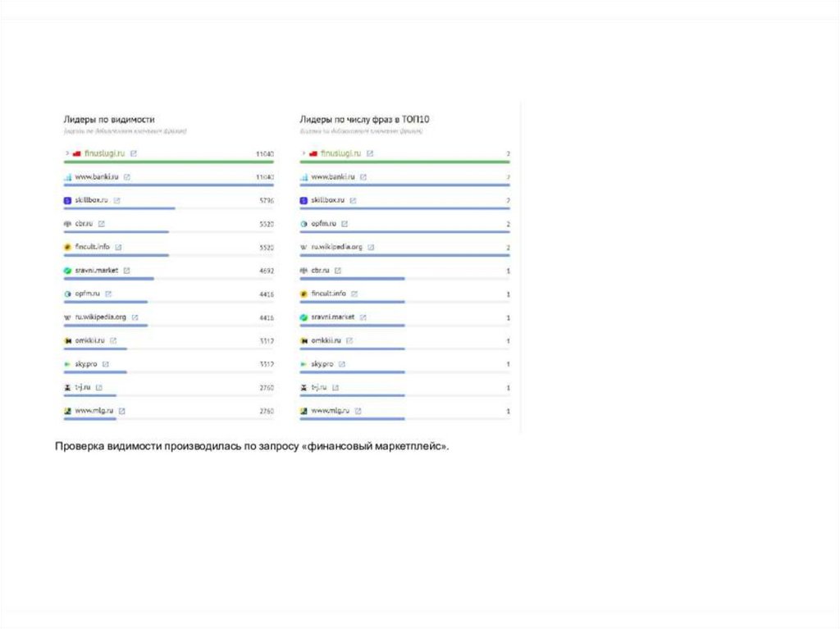This screenshot has height=629, width=840.
Task: Open sky.pro link in ТОП10 leaders
Action: [322, 364]
